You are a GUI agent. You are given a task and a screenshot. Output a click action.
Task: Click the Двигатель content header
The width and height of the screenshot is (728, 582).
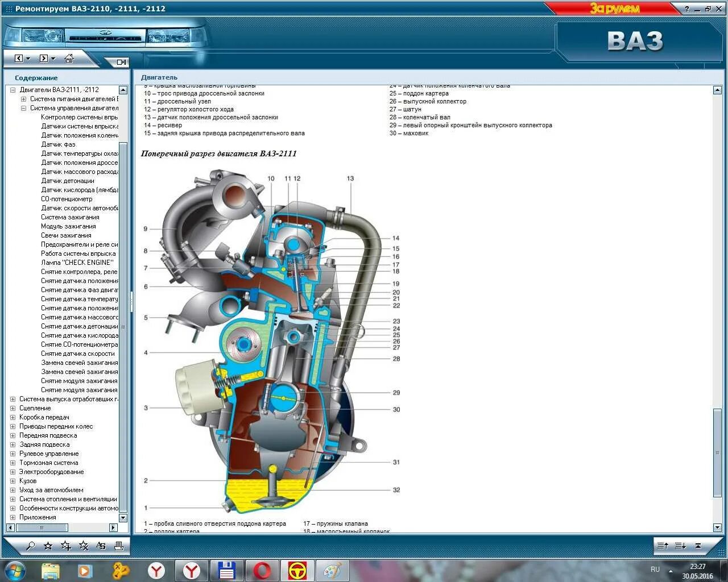(x=159, y=77)
